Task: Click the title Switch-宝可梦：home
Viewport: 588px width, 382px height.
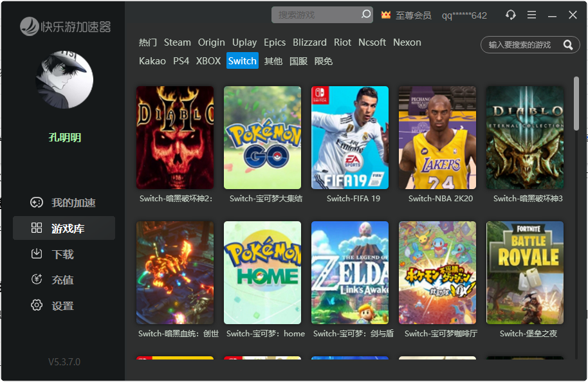Action: [x=266, y=334]
